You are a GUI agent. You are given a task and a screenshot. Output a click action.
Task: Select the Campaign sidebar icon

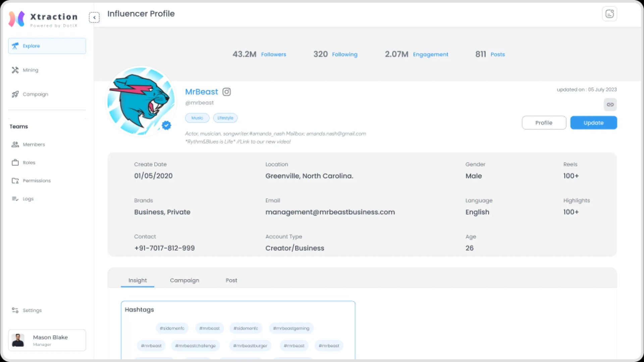coord(15,94)
